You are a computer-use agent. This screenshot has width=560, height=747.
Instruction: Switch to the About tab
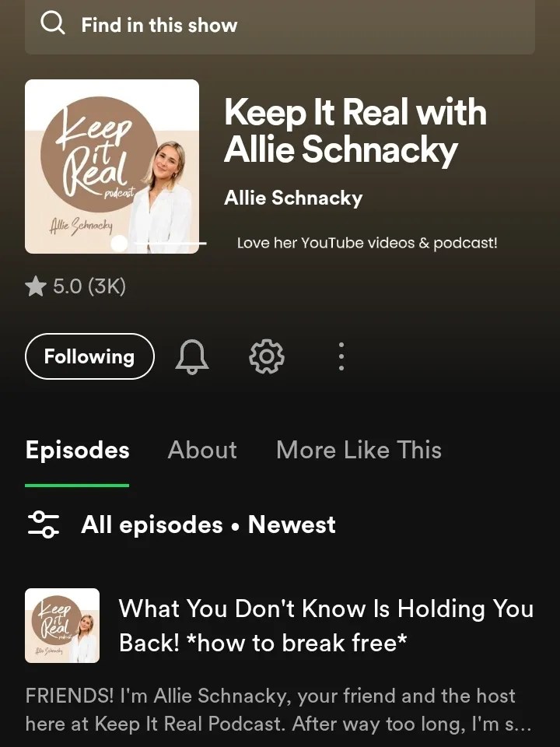pyautogui.click(x=202, y=450)
